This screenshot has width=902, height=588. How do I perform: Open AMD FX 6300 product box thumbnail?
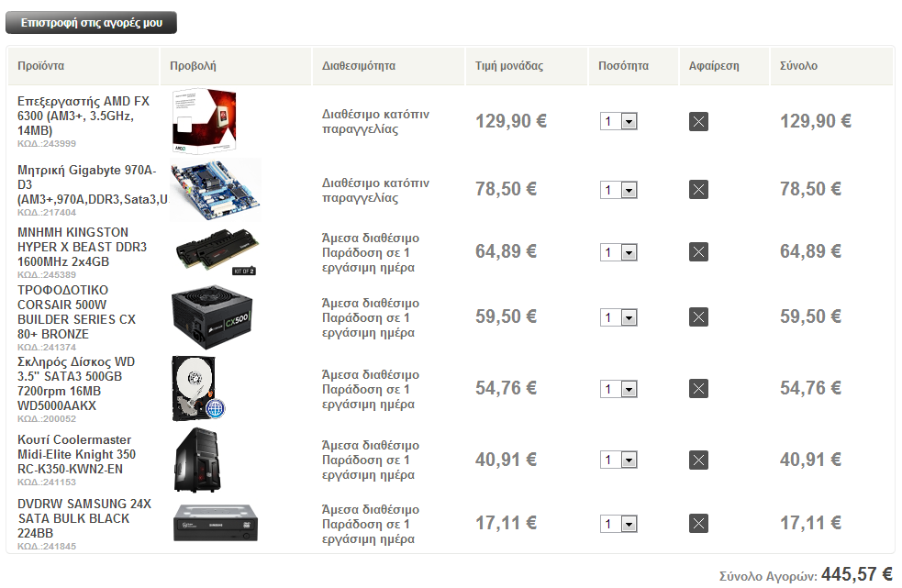(205, 121)
